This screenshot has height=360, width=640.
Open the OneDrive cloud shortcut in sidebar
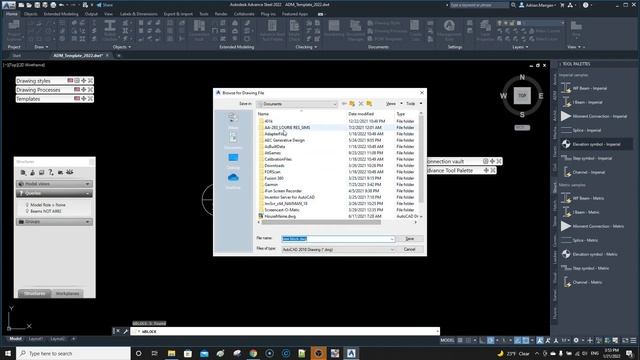[x=233, y=180]
